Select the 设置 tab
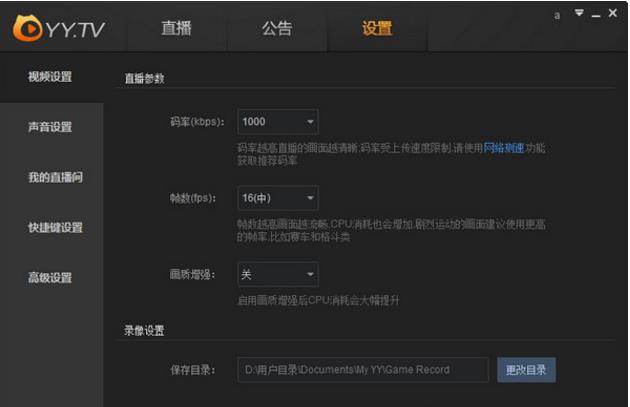 (377, 29)
